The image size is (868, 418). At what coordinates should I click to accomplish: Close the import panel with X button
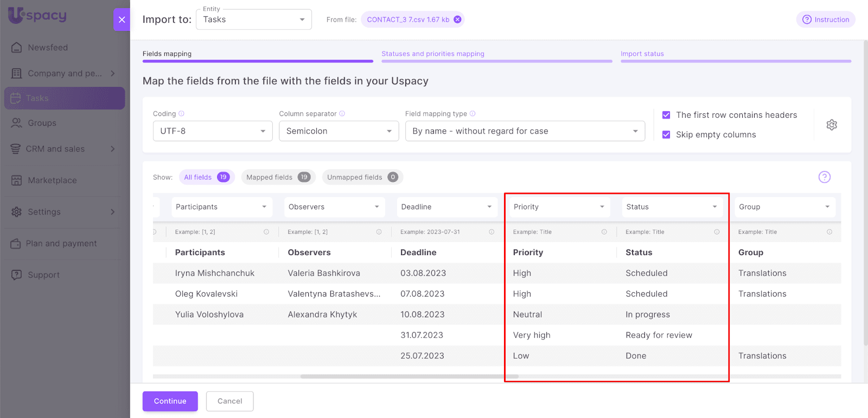click(122, 20)
